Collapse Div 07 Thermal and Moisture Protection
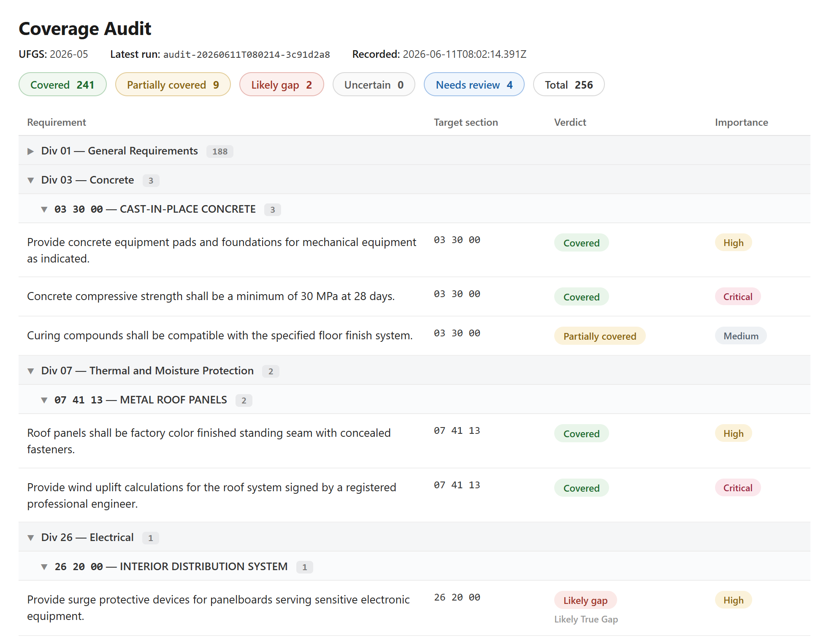This screenshot has width=829, height=644. [x=30, y=371]
